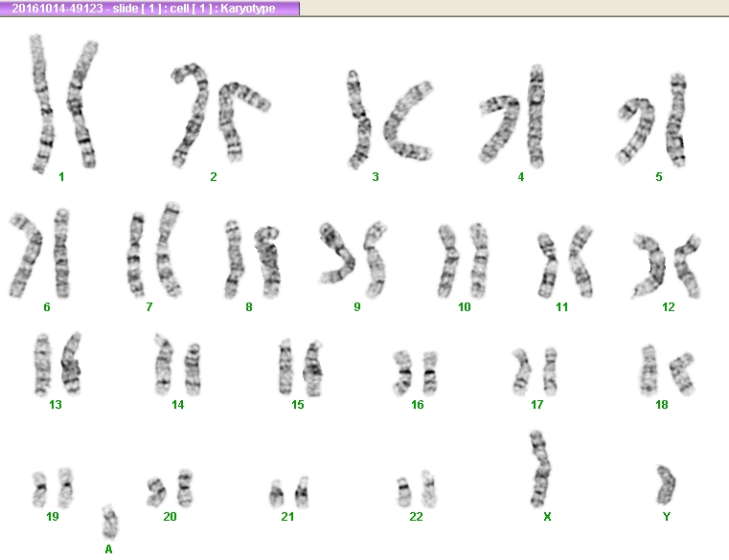Click the chromosome 15 pair image
Screen dimensions: 729x560
(301, 368)
